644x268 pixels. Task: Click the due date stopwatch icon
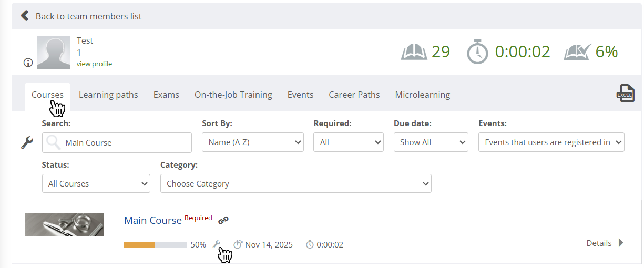(238, 244)
